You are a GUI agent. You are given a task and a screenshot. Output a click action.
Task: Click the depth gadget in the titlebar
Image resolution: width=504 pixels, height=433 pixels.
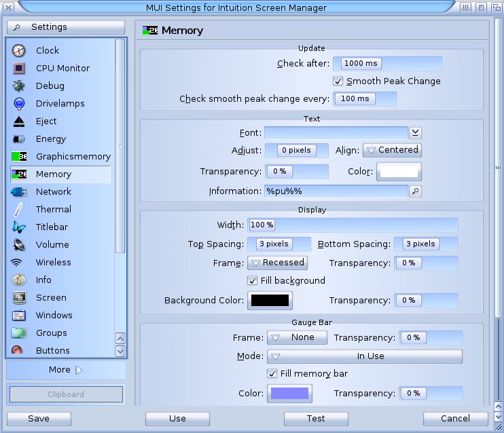tap(497, 7)
